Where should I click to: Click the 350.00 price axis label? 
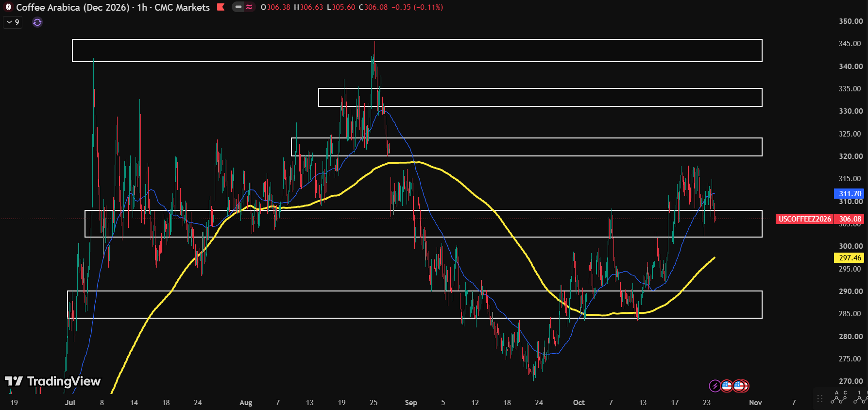851,21
